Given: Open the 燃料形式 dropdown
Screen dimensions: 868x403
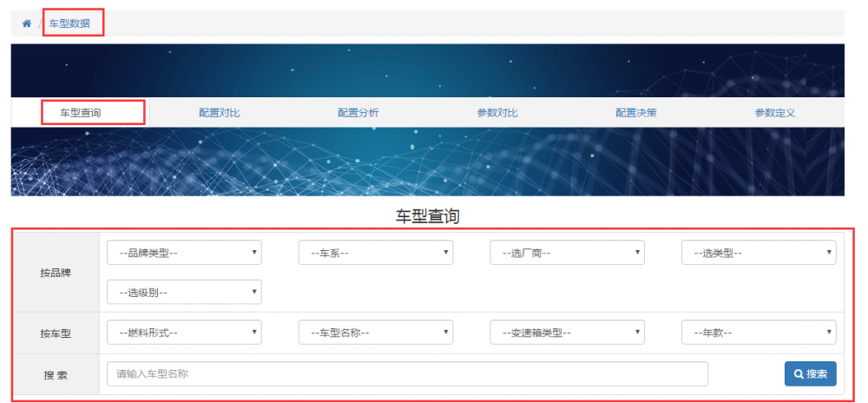Looking at the screenshot, I should pyautogui.click(x=184, y=333).
